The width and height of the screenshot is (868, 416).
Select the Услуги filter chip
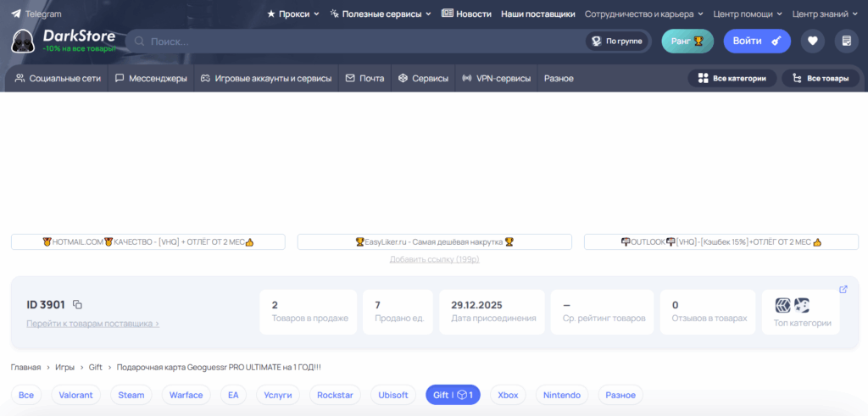coord(278,395)
